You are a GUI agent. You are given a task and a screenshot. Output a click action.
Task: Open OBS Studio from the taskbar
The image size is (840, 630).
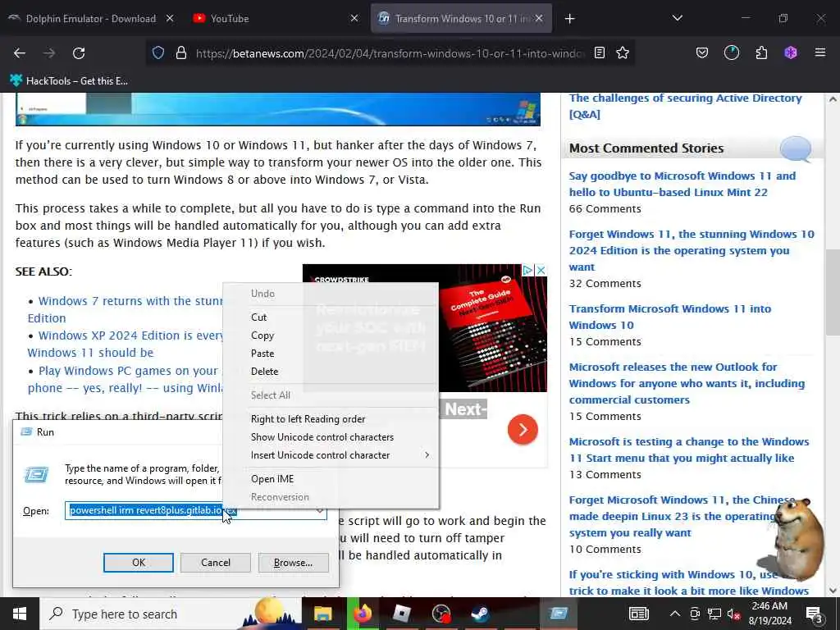441,614
